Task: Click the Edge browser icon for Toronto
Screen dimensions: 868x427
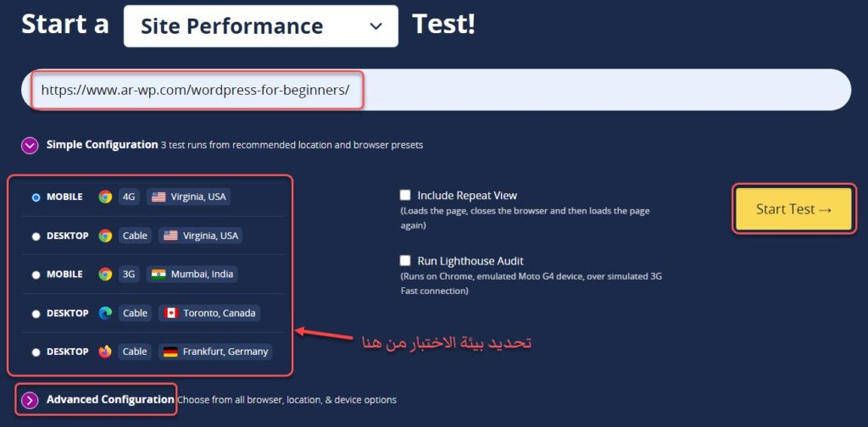Action: [105, 313]
